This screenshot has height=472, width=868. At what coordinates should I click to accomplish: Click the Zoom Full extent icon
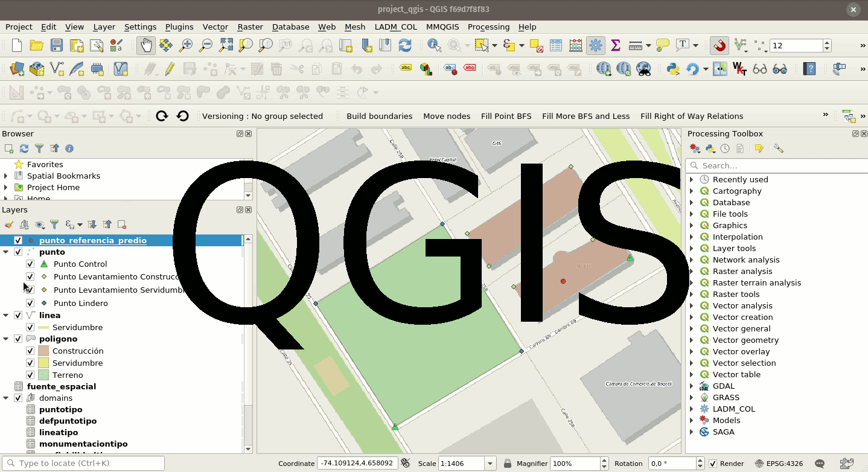coord(226,45)
